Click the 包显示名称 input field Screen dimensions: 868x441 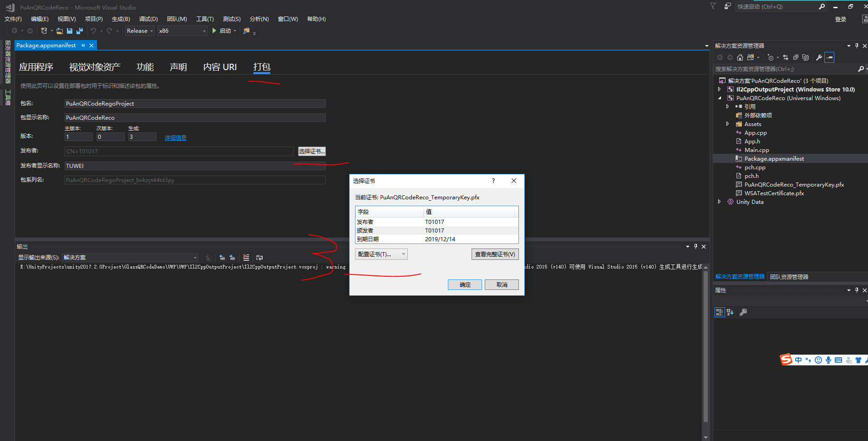pos(195,118)
